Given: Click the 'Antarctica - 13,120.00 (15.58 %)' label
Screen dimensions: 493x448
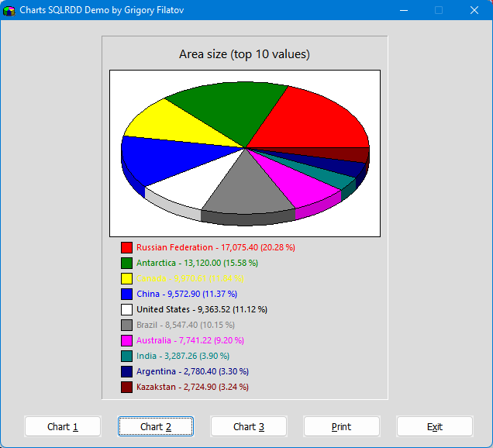Looking at the screenshot, I should click(x=197, y=263).
